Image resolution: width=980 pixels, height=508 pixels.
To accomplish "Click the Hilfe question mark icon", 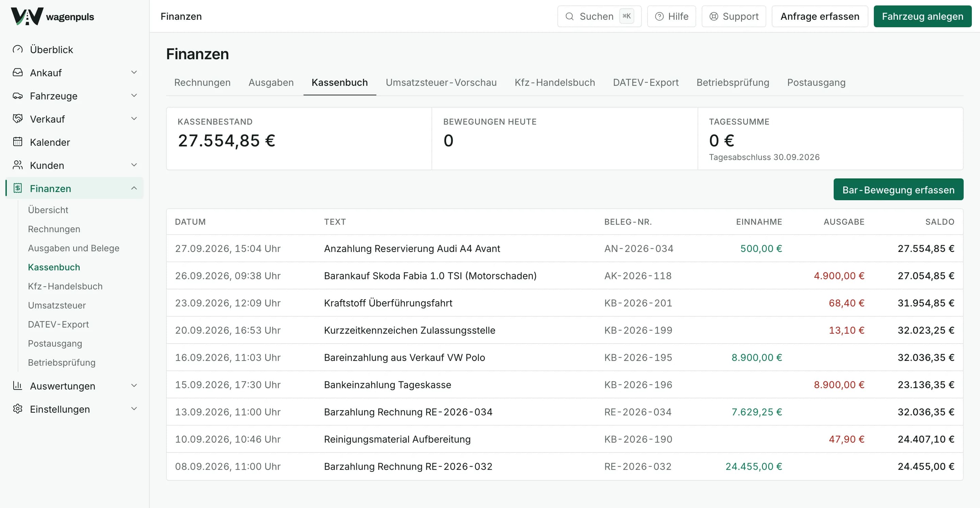I will click(659, 16).
